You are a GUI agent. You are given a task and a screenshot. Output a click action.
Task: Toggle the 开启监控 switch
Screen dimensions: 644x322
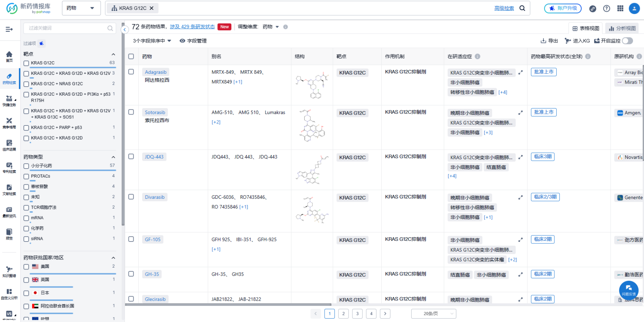tap(627, 41)
